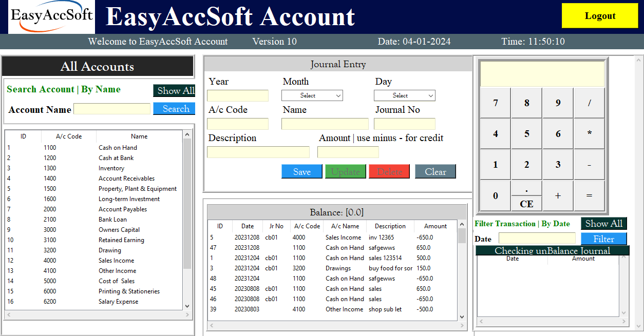Click the calculator display field

(x=542, y=74)
